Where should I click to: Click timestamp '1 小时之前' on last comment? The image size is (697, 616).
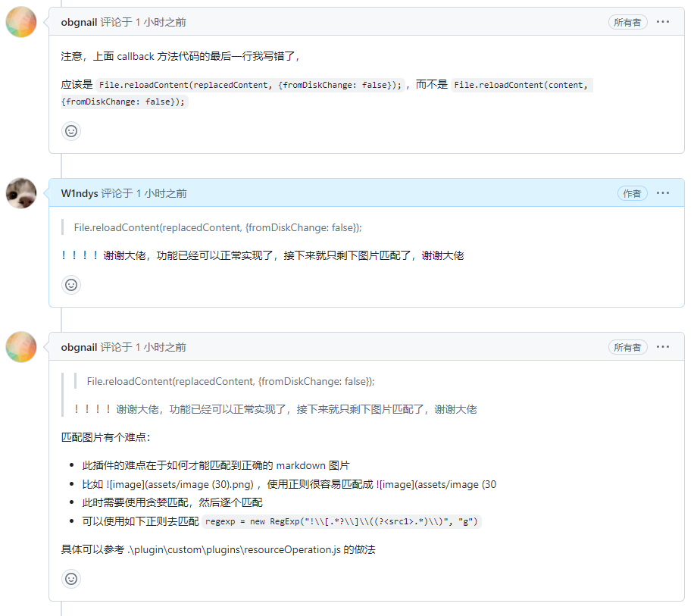[161, 347]
